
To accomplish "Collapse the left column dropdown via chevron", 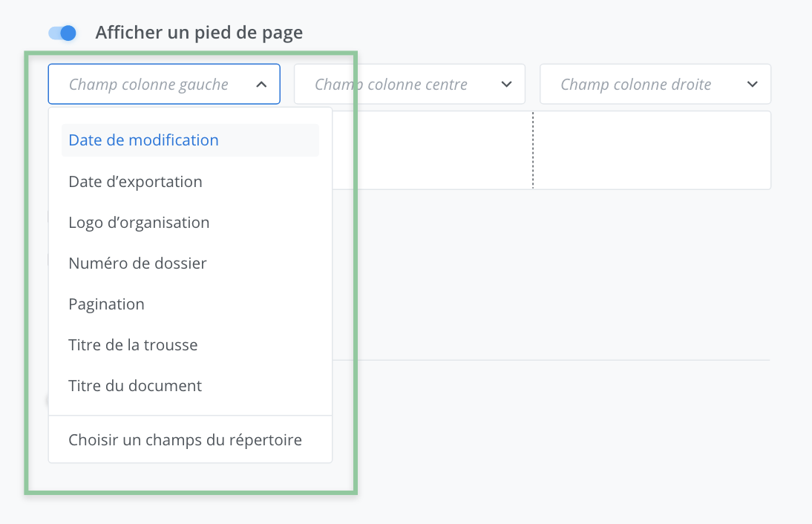I will [261, 85].
